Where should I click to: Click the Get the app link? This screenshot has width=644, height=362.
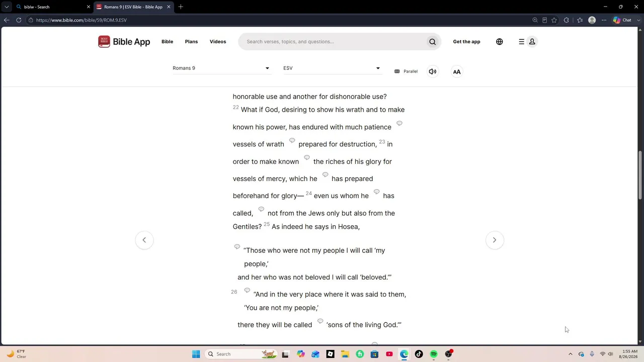click(466, 42)
